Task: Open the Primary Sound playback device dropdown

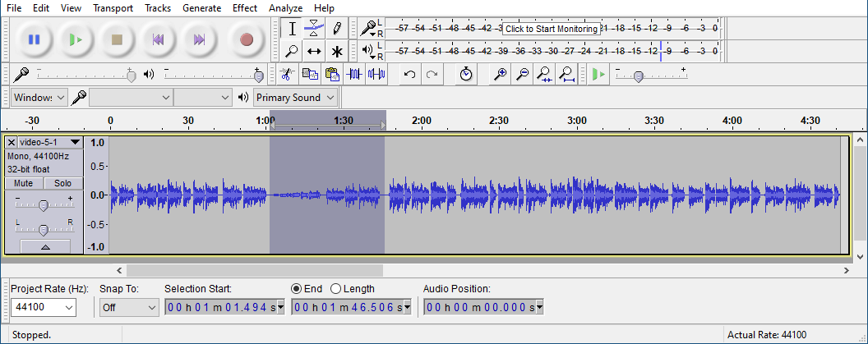Action: click(x=296, y=98)
